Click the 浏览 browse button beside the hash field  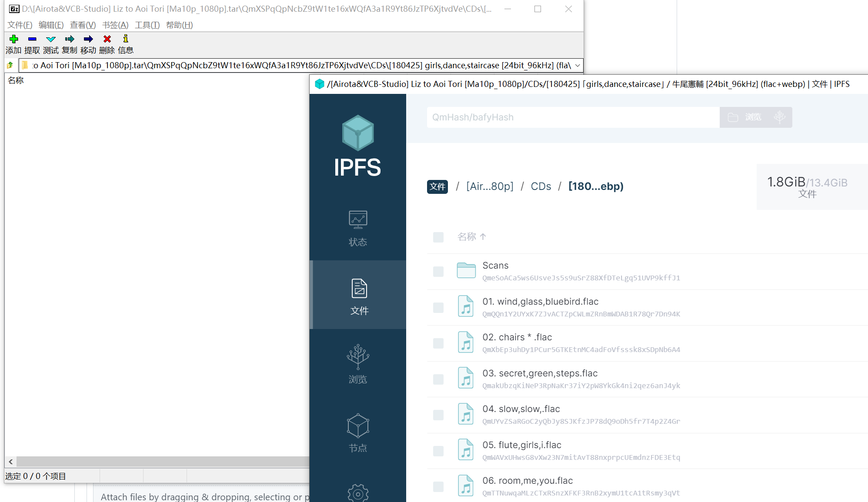click(747, 117)
